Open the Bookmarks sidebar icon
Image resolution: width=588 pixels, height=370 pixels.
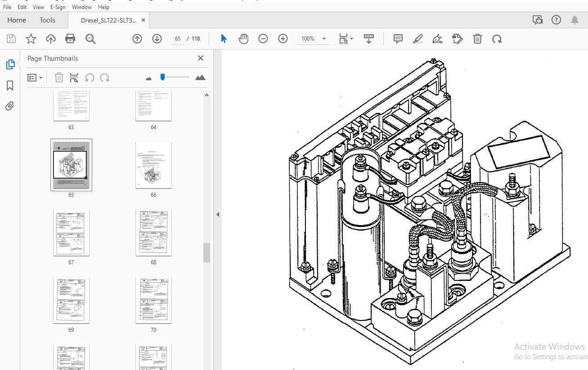pos(10,86)
